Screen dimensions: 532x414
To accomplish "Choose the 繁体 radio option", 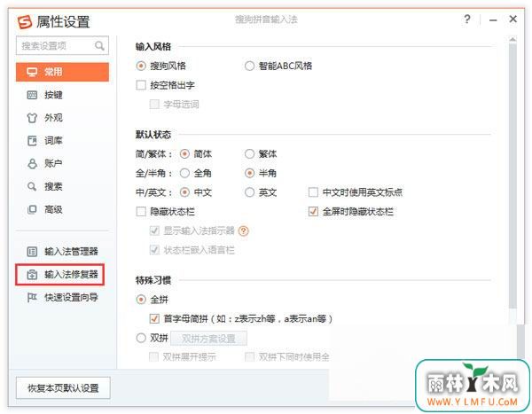I will click(249, 154).
